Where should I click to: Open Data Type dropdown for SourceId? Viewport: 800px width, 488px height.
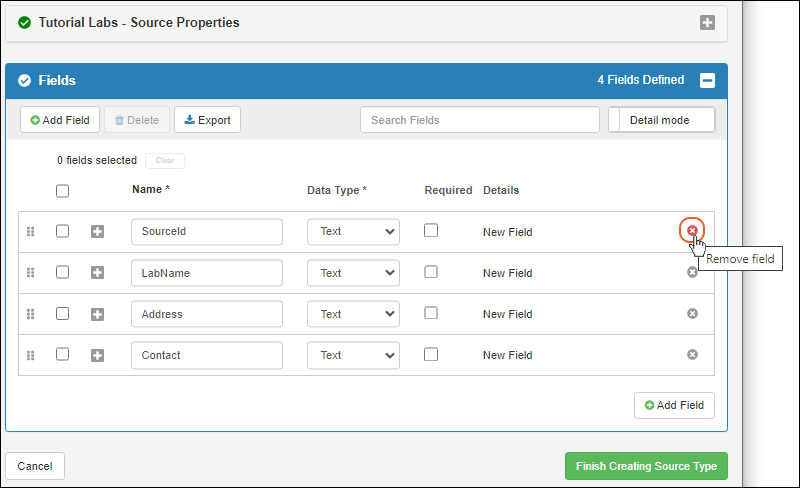coord(353,232)
